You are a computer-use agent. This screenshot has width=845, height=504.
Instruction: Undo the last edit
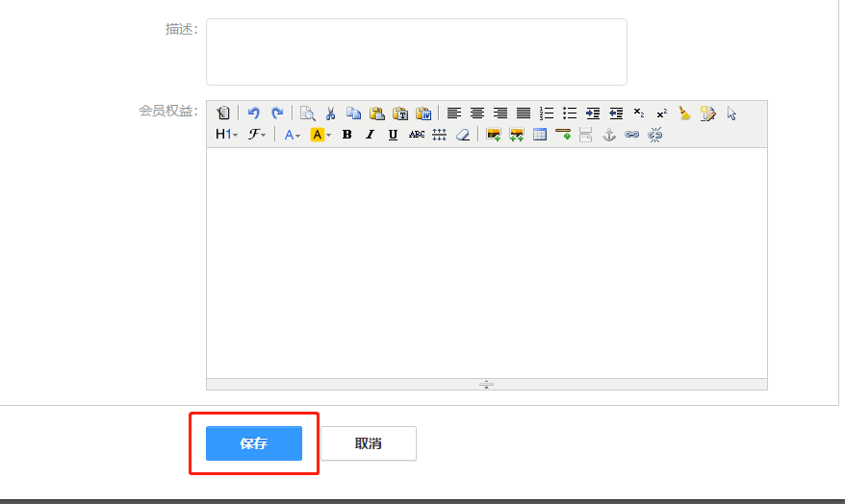[254, 113]
